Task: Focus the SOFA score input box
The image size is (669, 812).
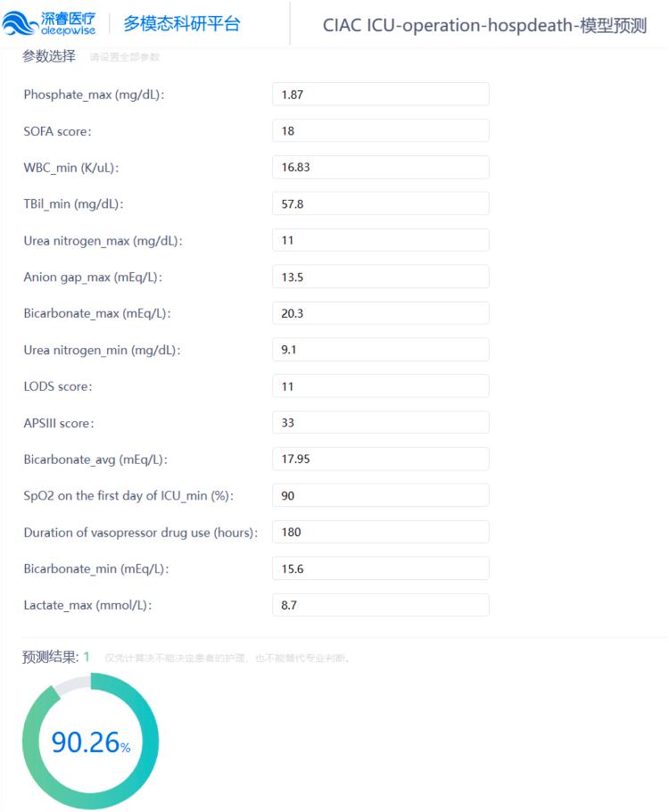Action: [381, 130]
